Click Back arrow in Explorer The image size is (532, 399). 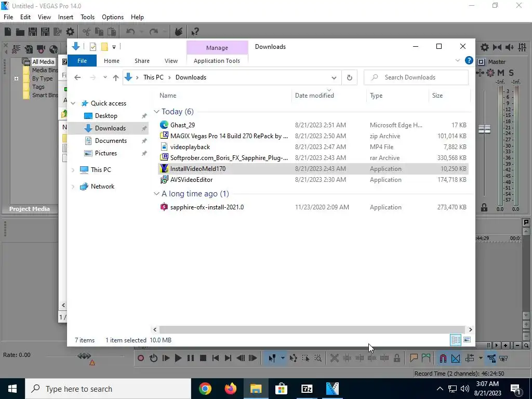[77, 77]
